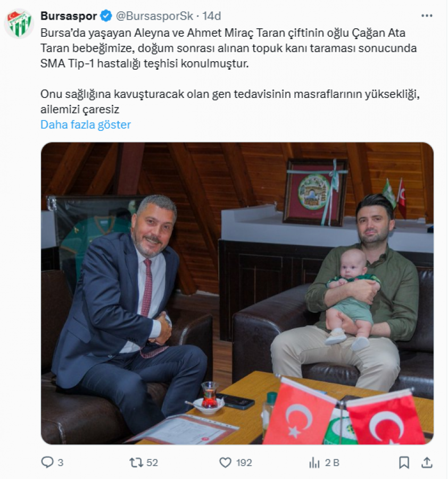Open the Bursaspor display name

[x=69, y=16]
